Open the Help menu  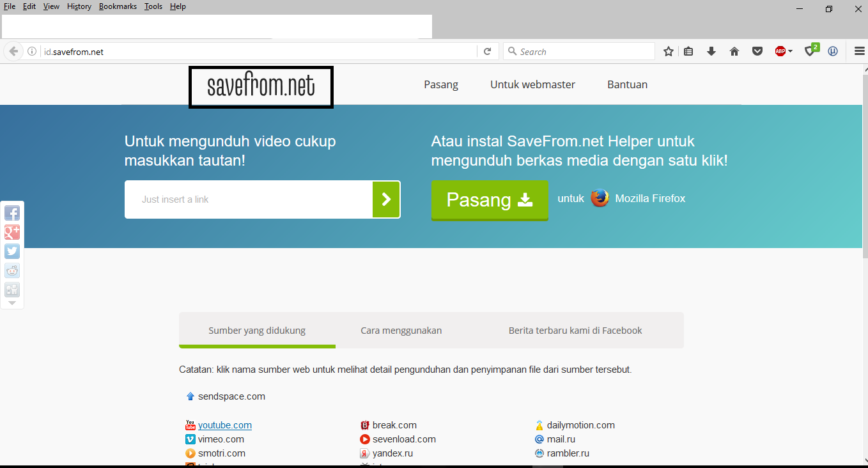coord(178,6)
